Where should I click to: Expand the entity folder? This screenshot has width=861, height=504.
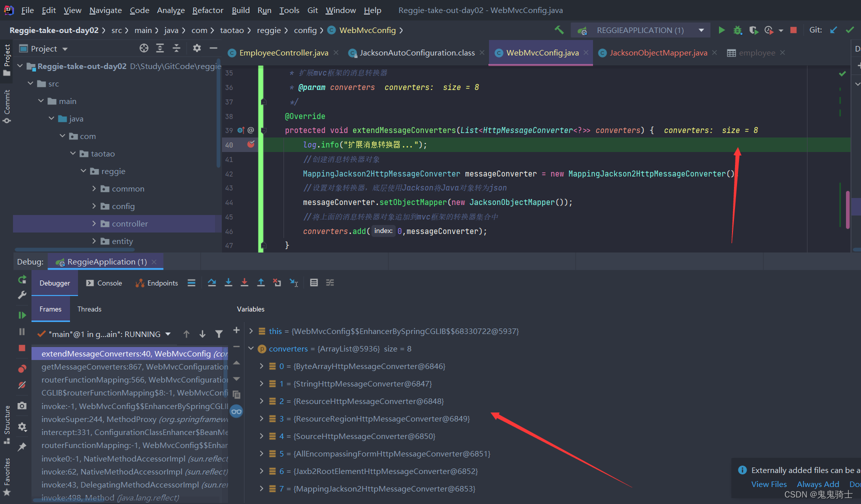[94, 241]
